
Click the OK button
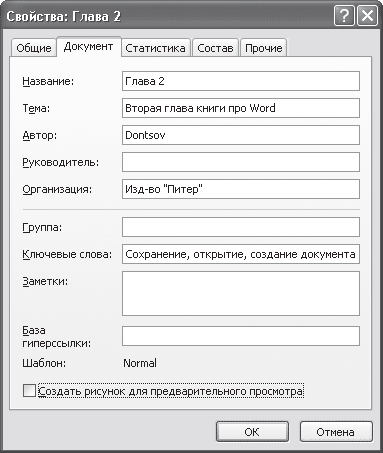click(x=252, y=432)
